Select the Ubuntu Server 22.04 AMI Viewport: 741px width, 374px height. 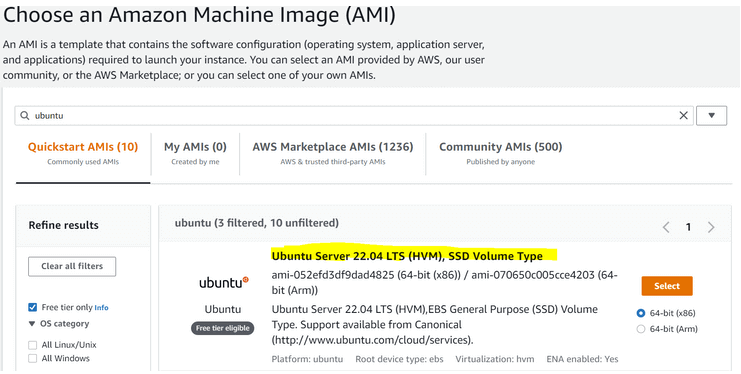point(667,286)
